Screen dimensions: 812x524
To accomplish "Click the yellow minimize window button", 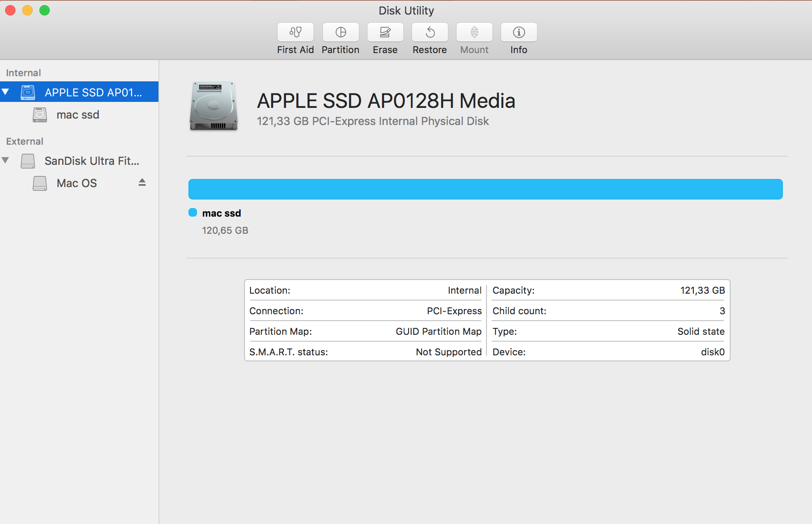I will click(27, 10).
